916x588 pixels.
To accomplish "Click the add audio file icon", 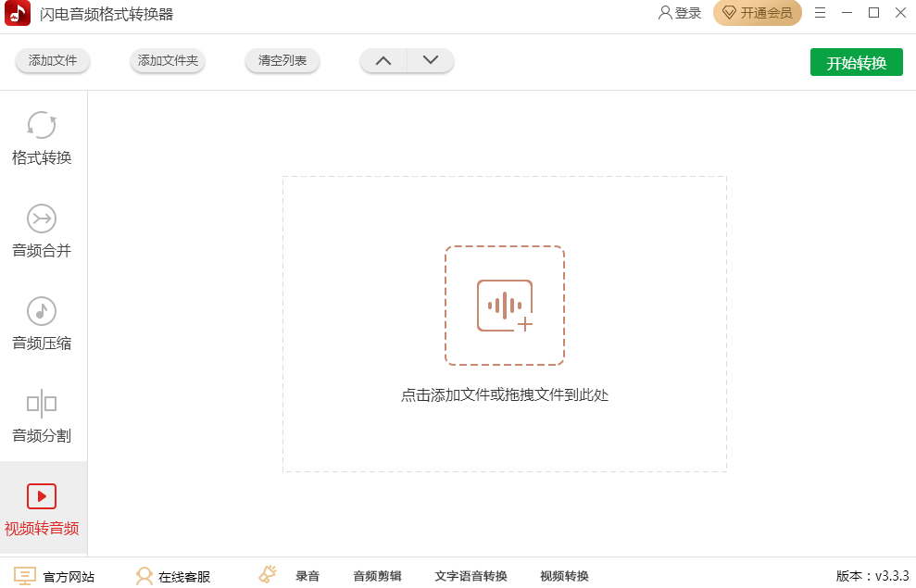I will [505, 306].
